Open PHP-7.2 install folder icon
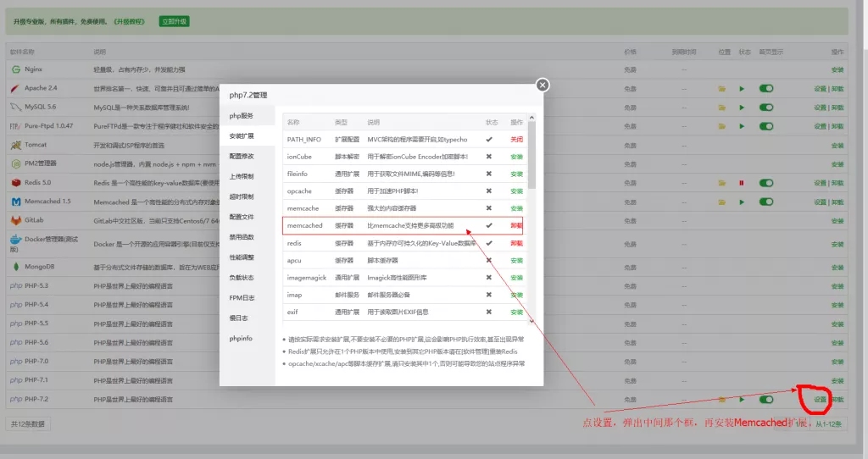This screenshot has height=459, width=868. tap(722, 400)
